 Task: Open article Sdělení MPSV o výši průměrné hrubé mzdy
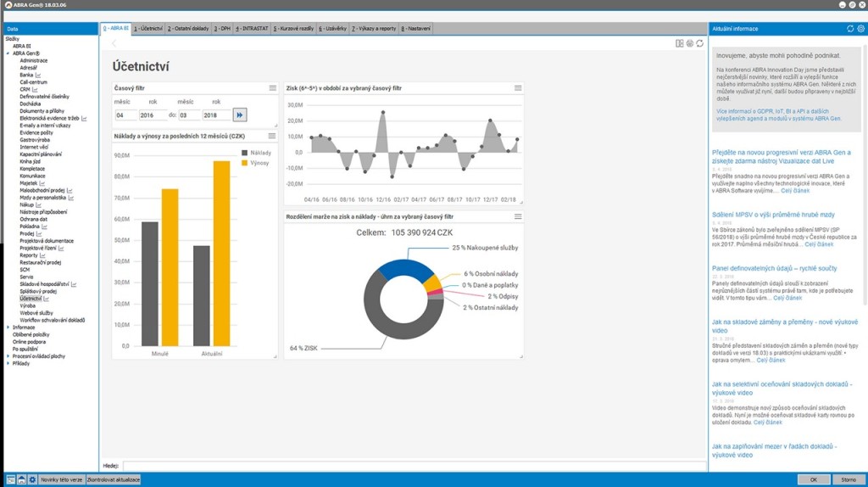[773, 215]
